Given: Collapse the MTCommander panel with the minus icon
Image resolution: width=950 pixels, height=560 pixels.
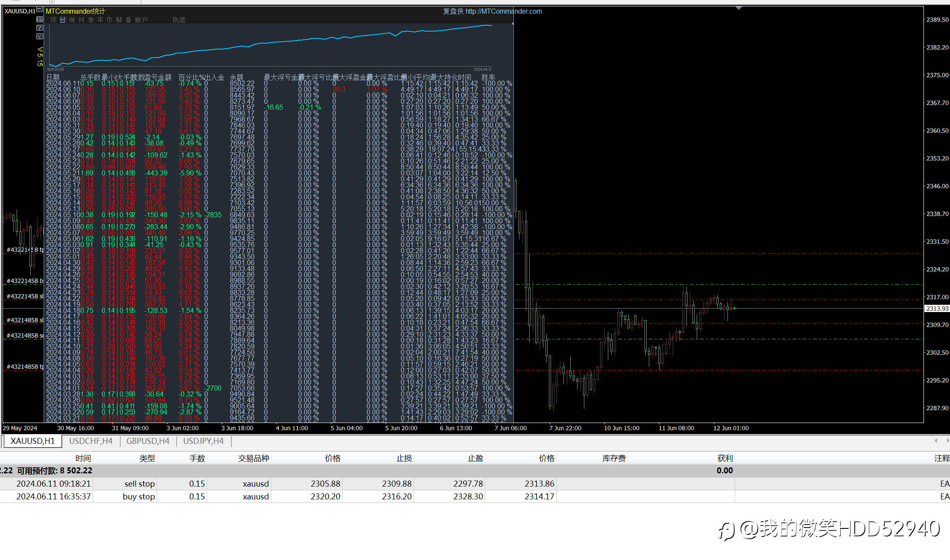Looking at the screenshot, I should (x=40, y=10).
